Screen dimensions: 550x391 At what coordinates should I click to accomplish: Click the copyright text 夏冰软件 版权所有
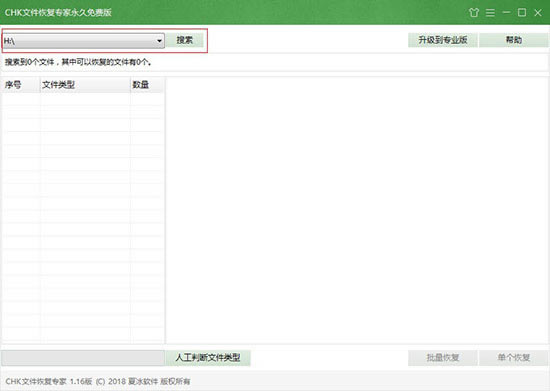coord(159,381)
